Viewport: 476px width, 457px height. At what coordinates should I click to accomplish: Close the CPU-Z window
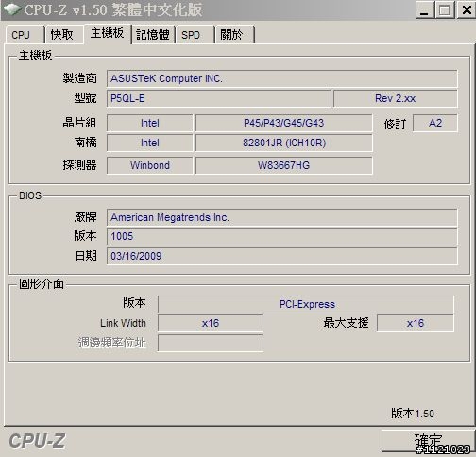467,9
